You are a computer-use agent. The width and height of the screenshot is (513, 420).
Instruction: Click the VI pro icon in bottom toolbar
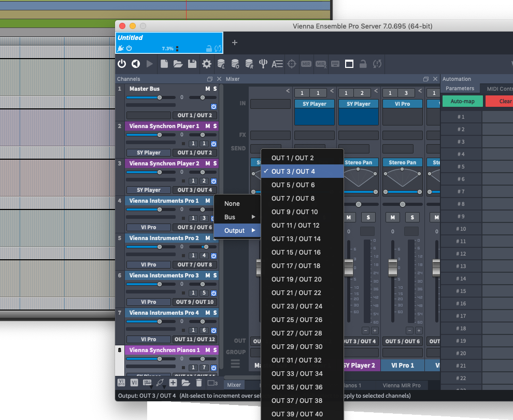(x=121, y=382)
